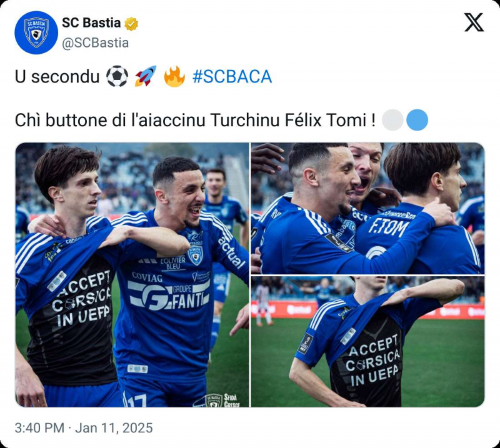The width and height of the screenshot is (500, 448).
Task: Click the gold verified badge
Action: 131,24
